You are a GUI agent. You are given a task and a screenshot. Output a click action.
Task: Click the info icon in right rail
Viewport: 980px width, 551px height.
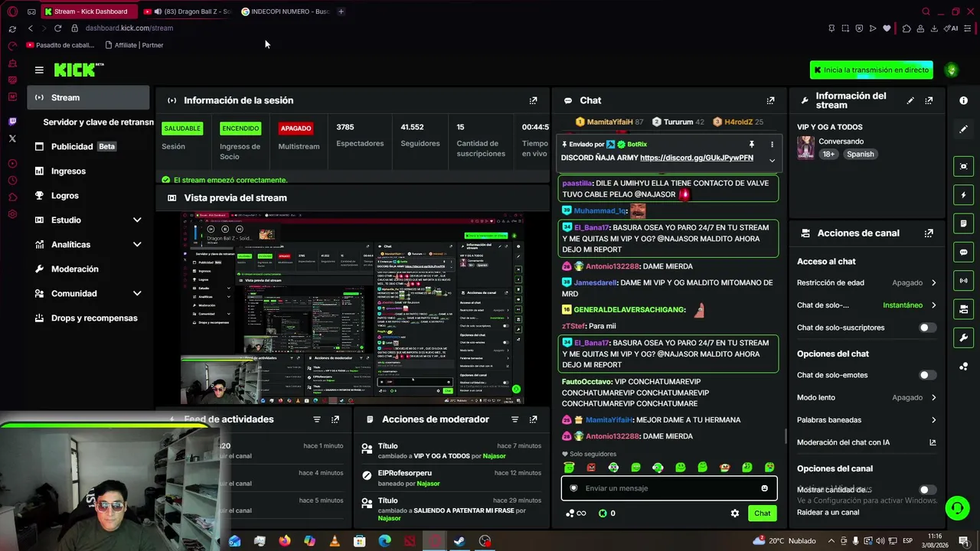(963, 100)
